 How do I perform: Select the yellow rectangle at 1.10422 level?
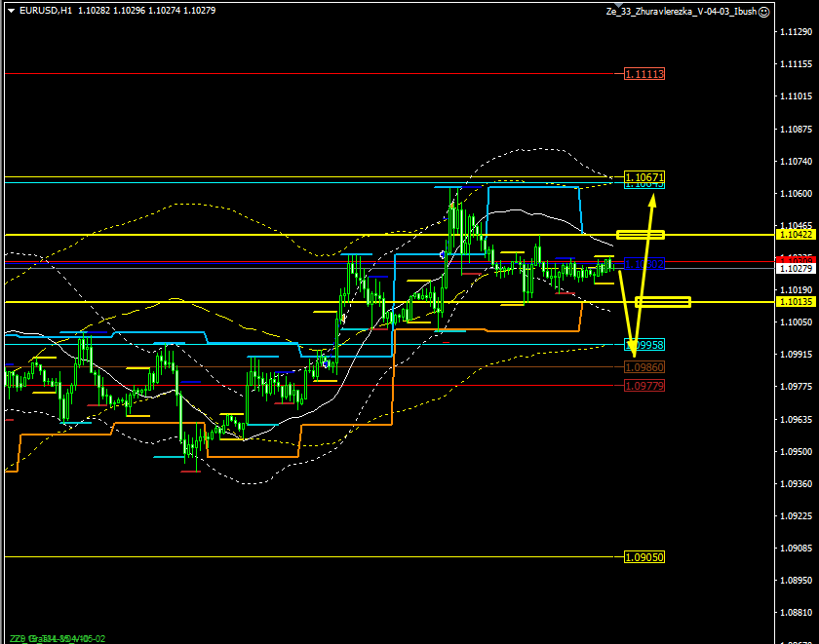641,235
